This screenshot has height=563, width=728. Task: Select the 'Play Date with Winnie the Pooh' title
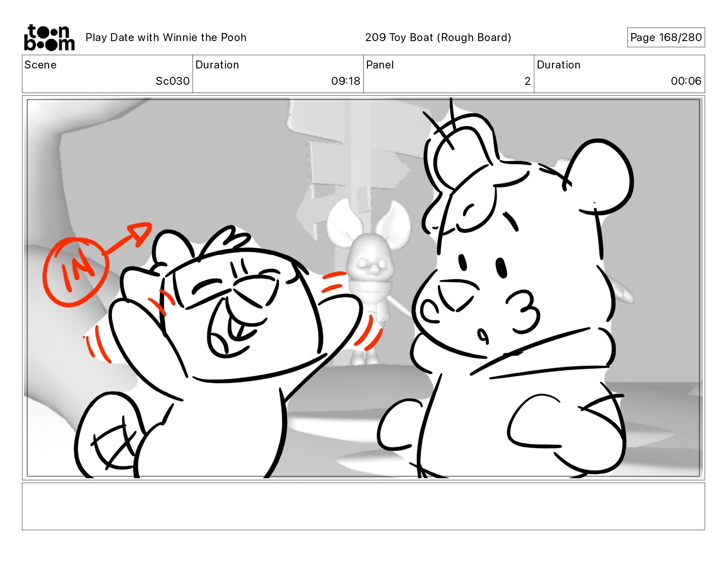[x=166, y=38]
